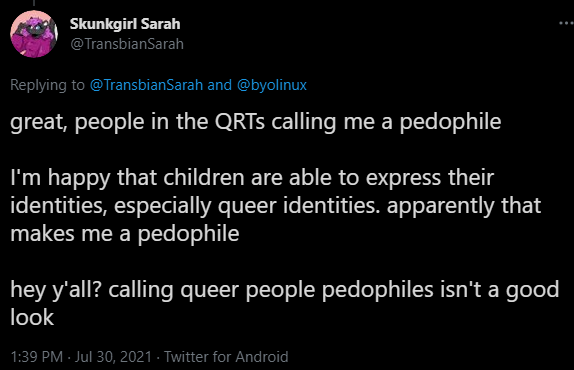The image size is (574, 370).
Task: Click the gray @TransbianSarah handle under the name
Action: (127, 44)
